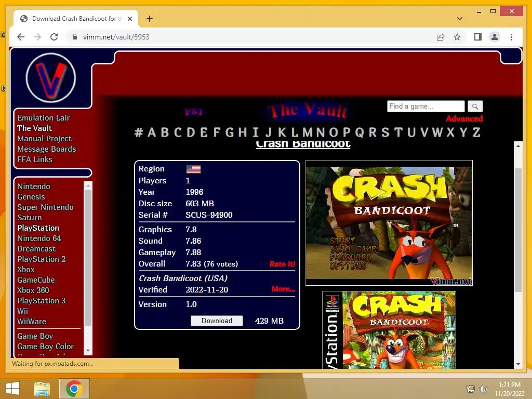Image resolution: width=532 pixels, height=399 pixels.
Task: Open the side panel icon
Action: [478, 37]
